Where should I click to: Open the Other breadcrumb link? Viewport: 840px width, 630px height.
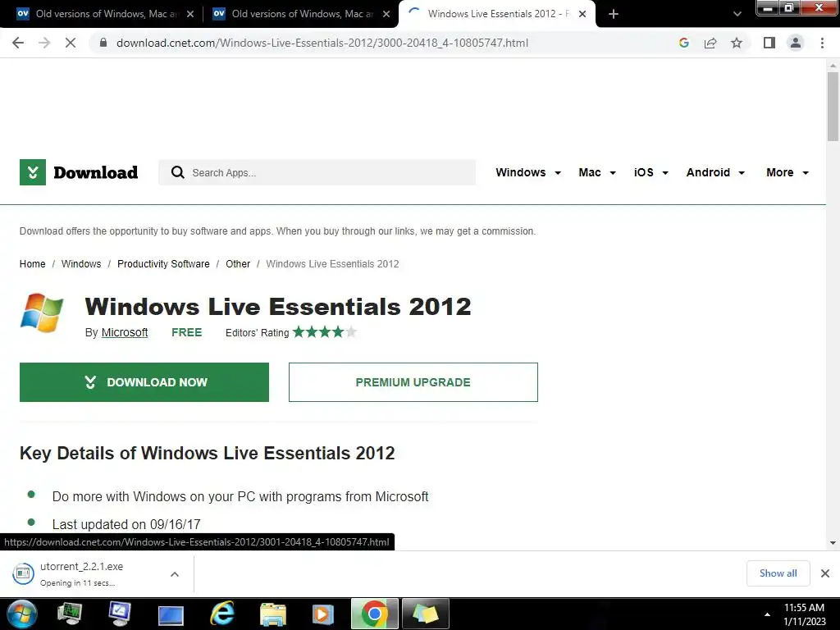click(x=238, y=264)
